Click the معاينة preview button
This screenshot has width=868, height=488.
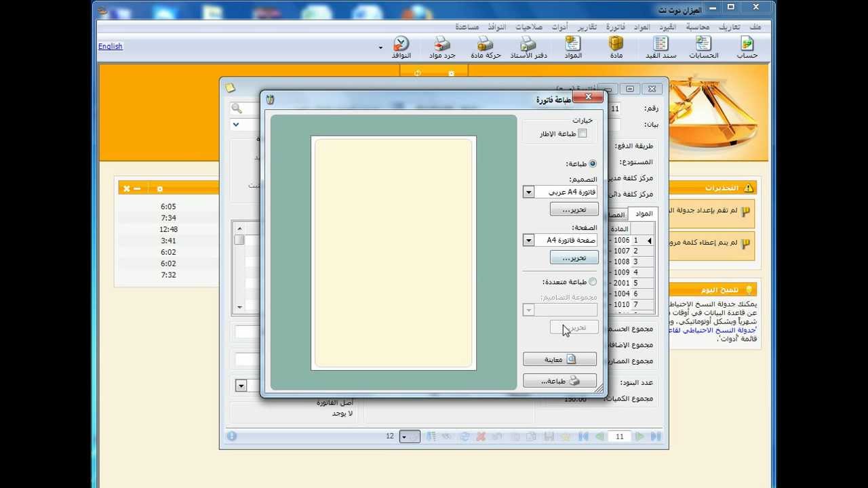click(559, 359)
